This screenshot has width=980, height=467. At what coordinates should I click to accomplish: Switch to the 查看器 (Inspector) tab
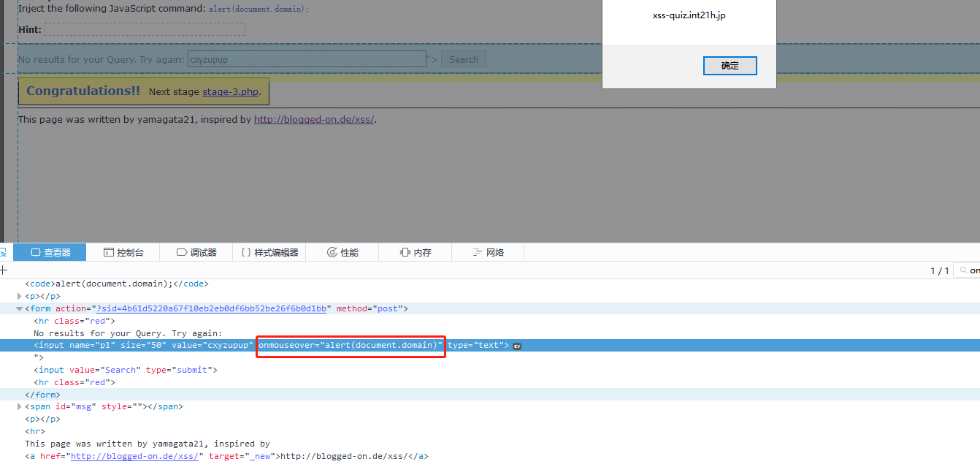(50, 251)
